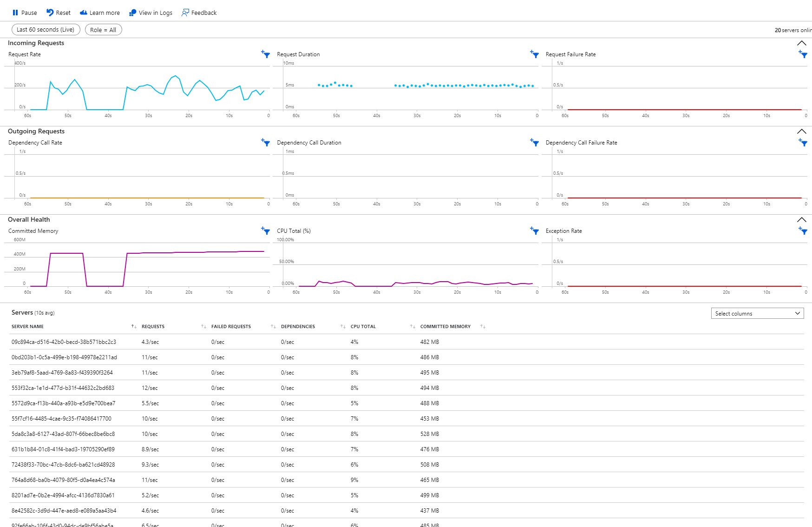
Task: Select server 553f32ca-1e1d-477d-b31f-44632c2bd683
Action: point(407,388)
